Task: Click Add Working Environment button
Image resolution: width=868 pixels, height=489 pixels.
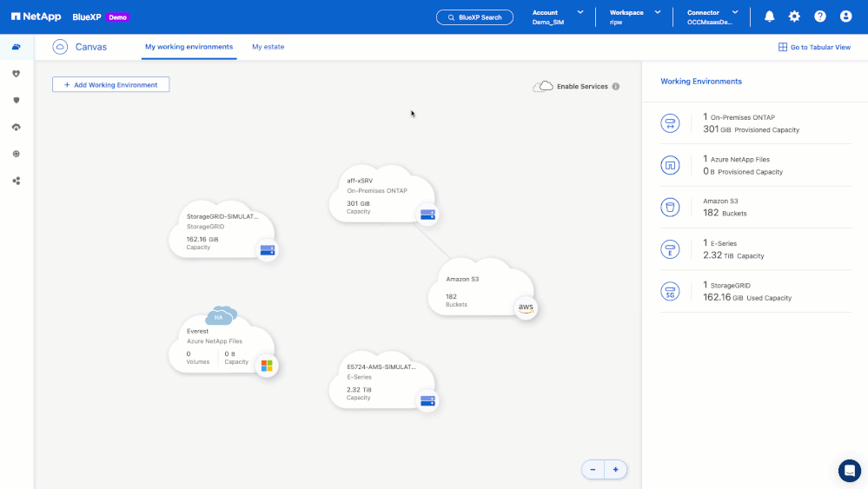Action: coord(110,84)
